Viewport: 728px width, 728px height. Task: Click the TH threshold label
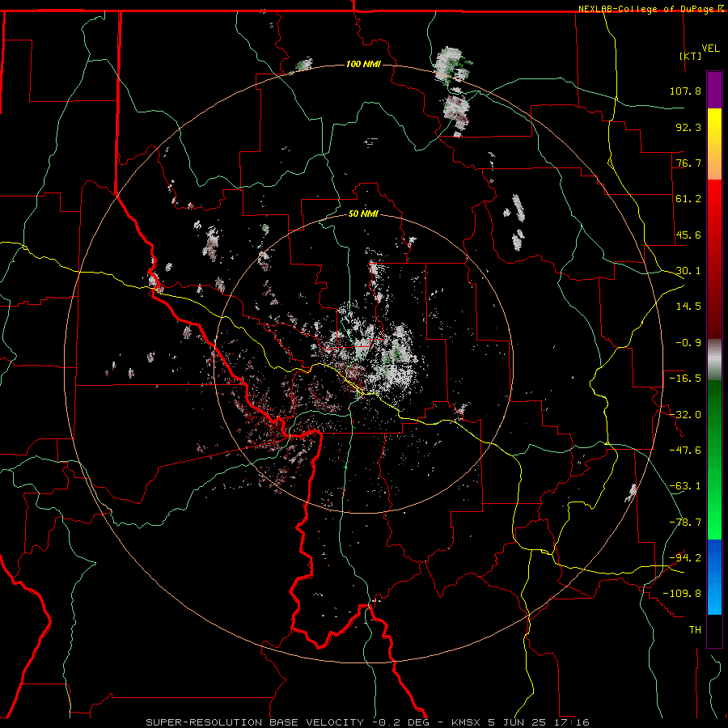pyautogui.click(x=695, y=630)
